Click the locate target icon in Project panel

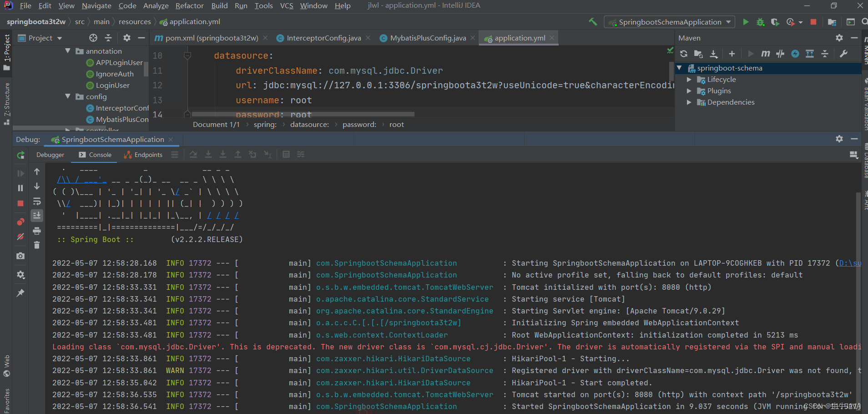click(x=93, y=38)
